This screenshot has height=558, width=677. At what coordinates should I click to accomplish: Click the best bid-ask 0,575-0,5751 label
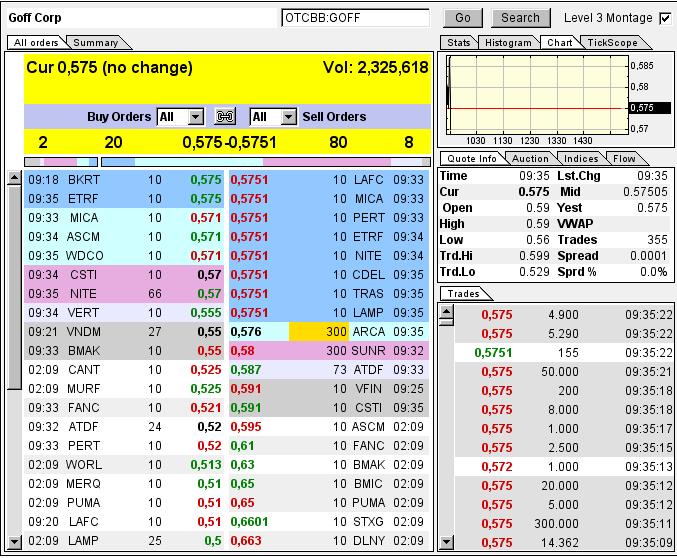[229, 142]
